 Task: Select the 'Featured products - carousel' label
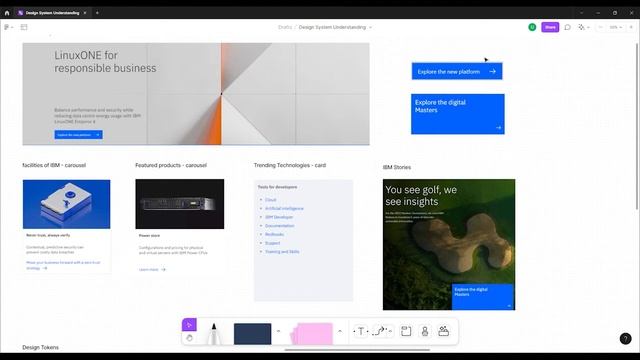tap(171, 165)
